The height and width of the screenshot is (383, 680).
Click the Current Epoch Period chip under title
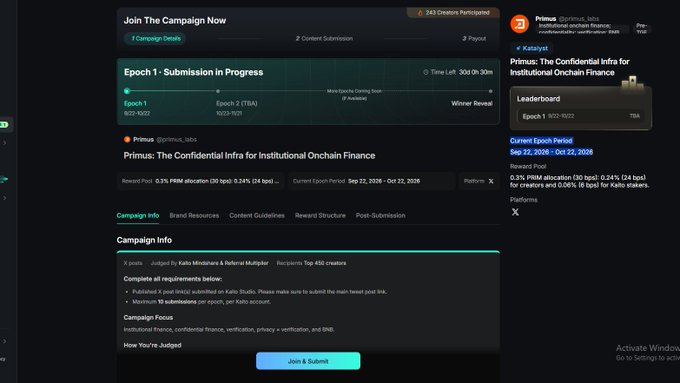371,181
